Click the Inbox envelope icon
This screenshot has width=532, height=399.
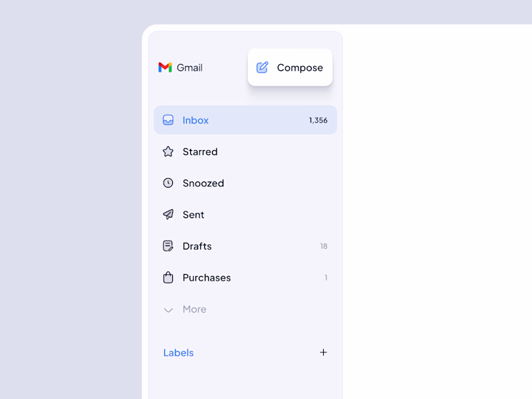point(168,120)
